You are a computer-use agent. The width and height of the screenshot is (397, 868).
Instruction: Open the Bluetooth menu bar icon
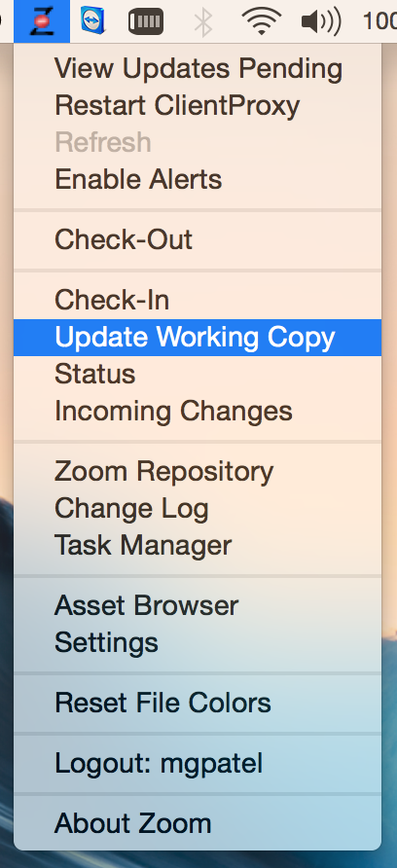tap(203, 22)
